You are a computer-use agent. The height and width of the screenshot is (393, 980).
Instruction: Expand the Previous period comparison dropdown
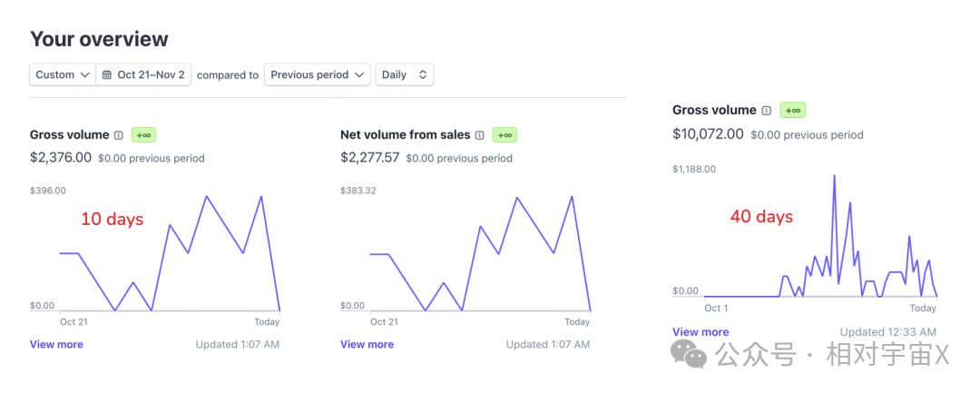click(x=318, y=75)
